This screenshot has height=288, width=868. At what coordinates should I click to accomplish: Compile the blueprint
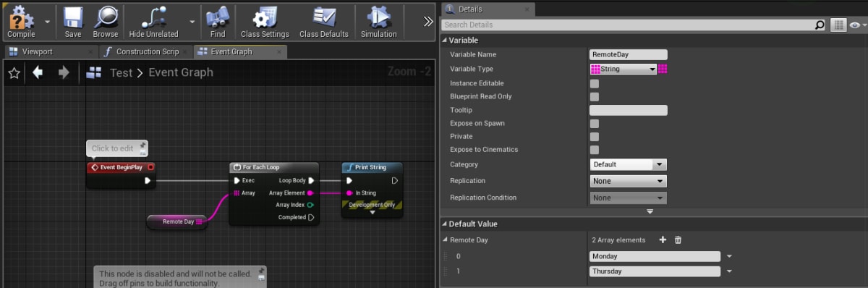coord(21,22)
